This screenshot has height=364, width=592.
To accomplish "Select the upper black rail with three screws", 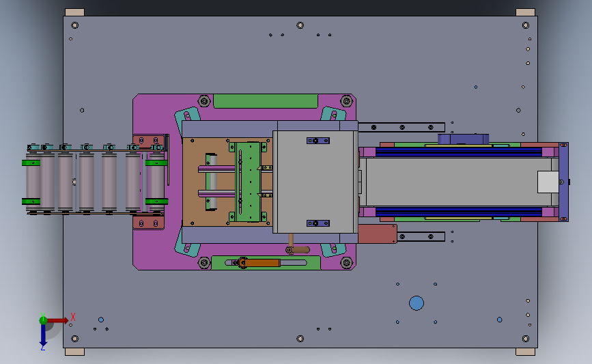I will point(401,127).
